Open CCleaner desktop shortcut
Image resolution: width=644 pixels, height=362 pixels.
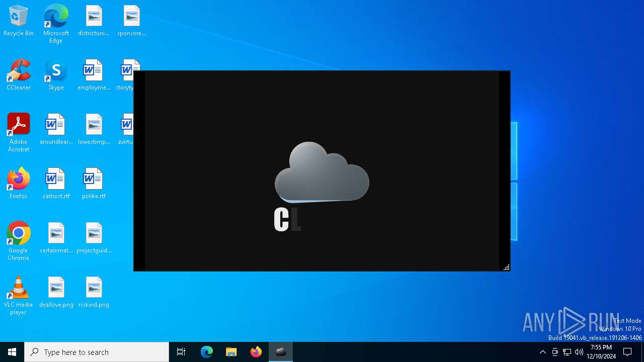tap(19, 75)
